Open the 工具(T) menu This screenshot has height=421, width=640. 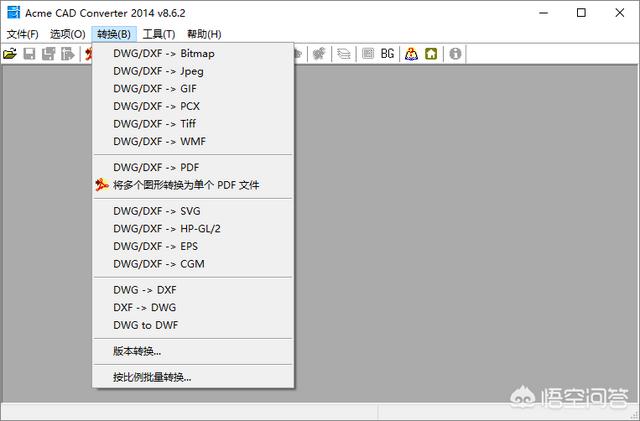[159, 34]
